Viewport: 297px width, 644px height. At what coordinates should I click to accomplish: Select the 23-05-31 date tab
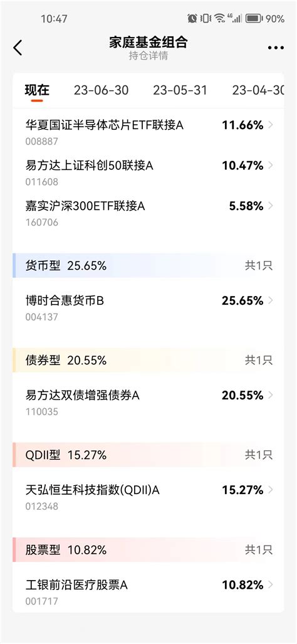pos(180,90)
